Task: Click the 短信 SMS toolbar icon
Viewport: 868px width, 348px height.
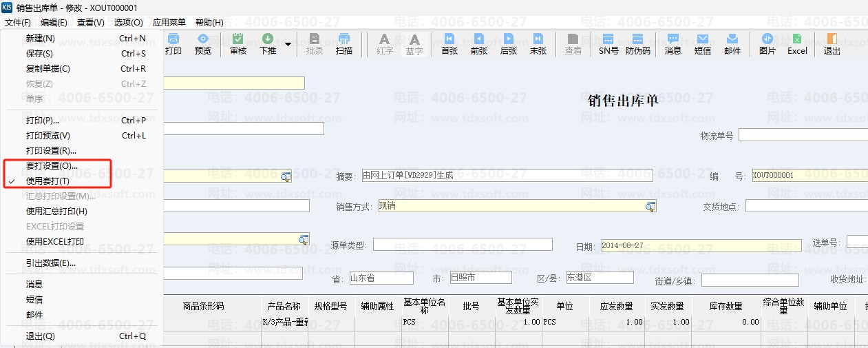Action: [x=703, y=44]
